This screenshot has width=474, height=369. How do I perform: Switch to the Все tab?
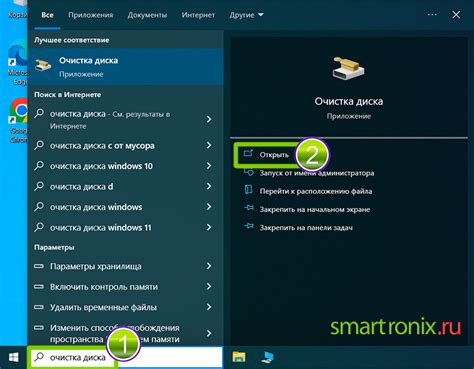(47, 15)
